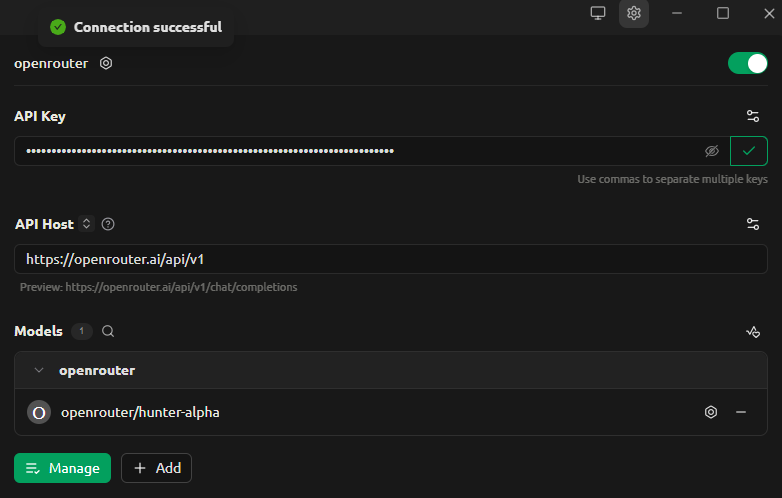782x498 pixels.
Task: Open API Key settings sliders icon
Action: pyautogui.click(x=753, y=116)
